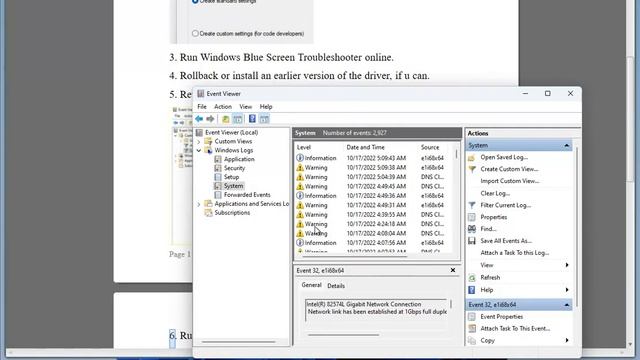Open the Help submenu arrow in Actions

[567, 290]
